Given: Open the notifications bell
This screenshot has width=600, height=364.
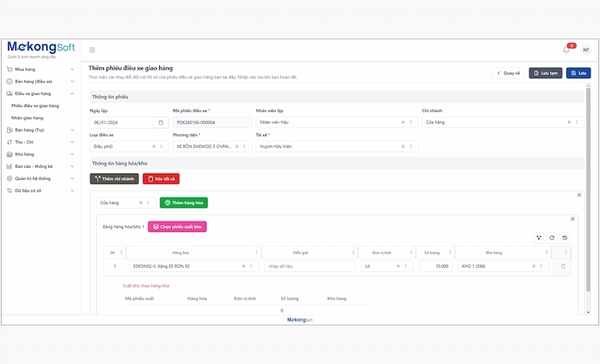Looking at the screenshot, I should click(566, 50).
